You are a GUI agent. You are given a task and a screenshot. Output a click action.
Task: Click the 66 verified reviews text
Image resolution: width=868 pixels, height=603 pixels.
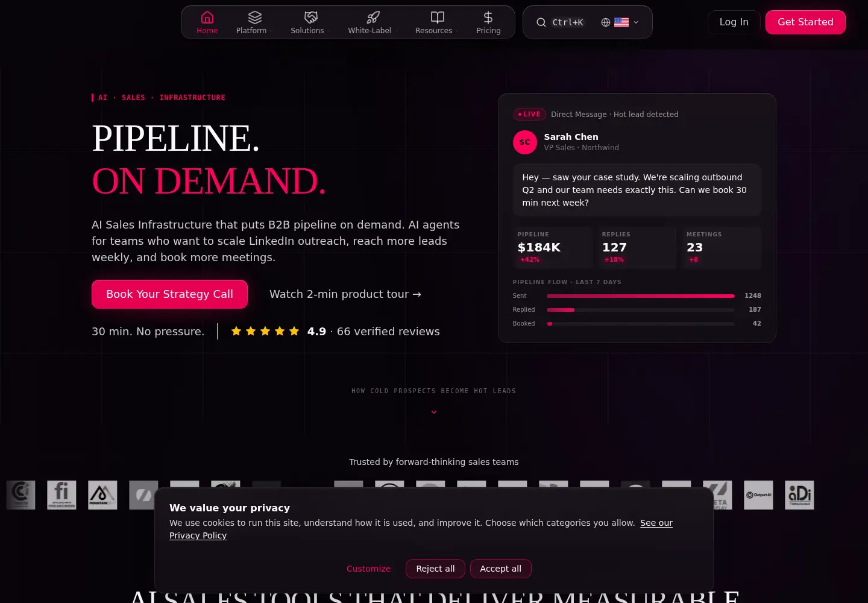point(388,331)
